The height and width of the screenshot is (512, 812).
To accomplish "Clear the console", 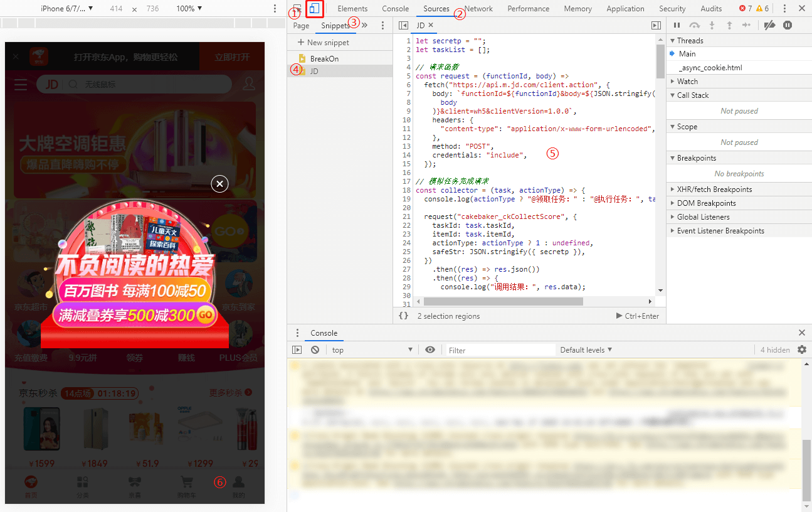I will pyautogui.click(x=315, y=350).
